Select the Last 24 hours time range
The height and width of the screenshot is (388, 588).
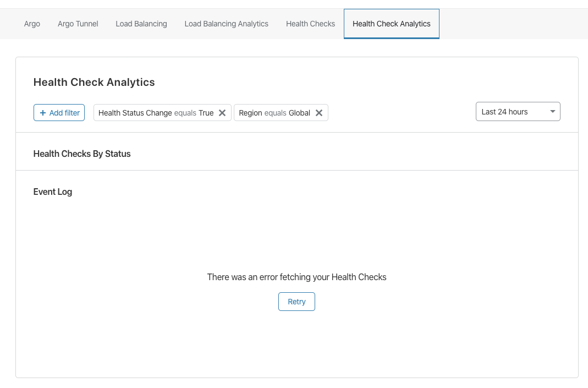tap(518, 111)
